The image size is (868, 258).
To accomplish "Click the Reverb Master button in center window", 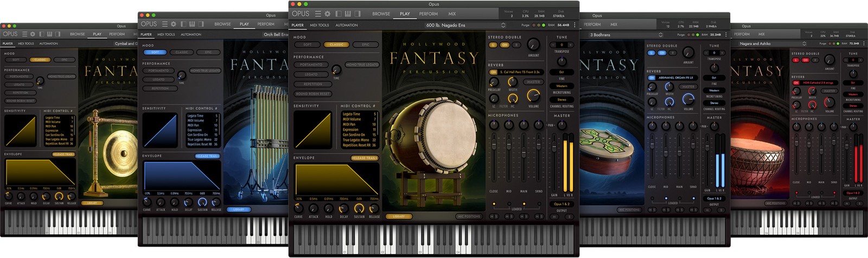I will (533, 82).
